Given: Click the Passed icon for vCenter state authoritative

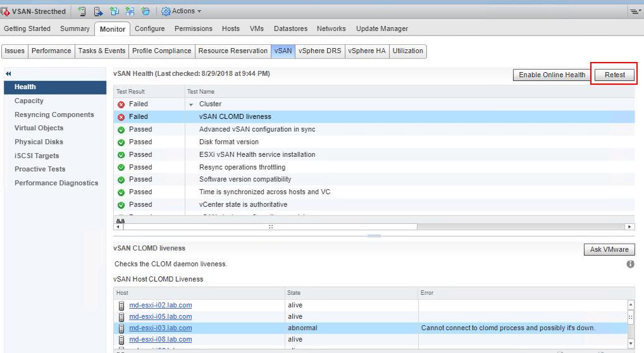Looking at the screenshot, I should (121, 205).
